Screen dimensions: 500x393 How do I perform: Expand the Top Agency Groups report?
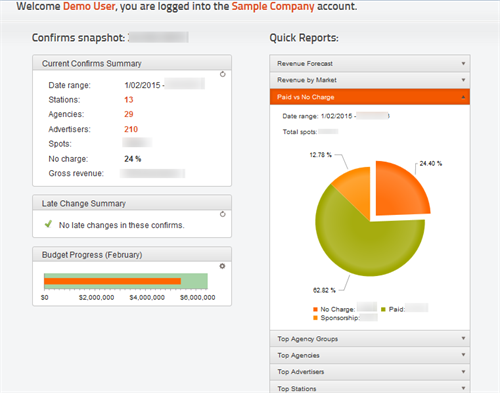click(370, 339)
